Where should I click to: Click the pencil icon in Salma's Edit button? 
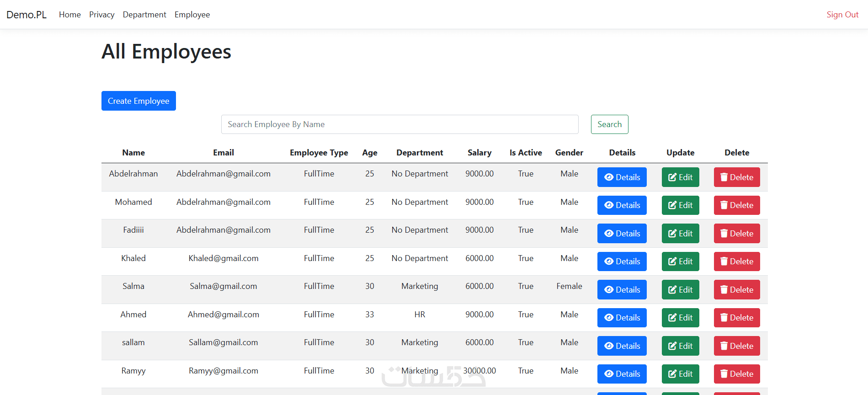[672, 290]
